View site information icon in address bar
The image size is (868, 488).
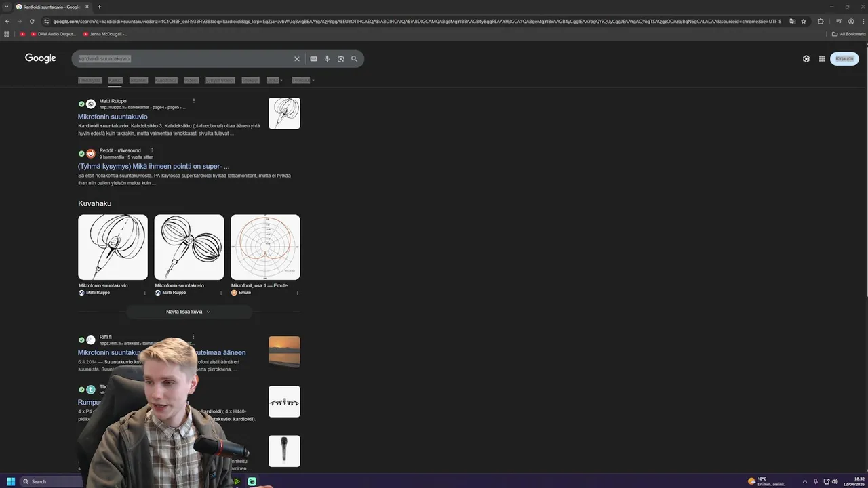pyautogui.click(x=46, y=21)
